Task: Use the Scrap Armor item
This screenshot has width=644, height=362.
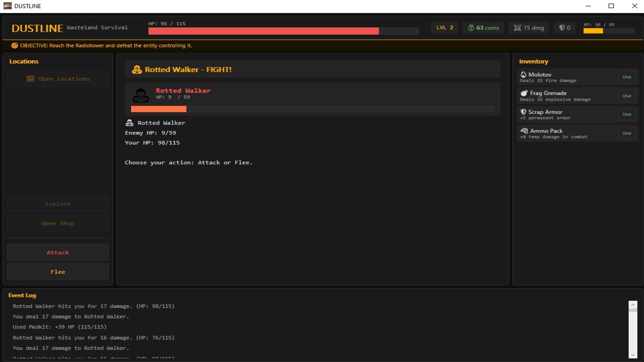Action: coord(626,114)
